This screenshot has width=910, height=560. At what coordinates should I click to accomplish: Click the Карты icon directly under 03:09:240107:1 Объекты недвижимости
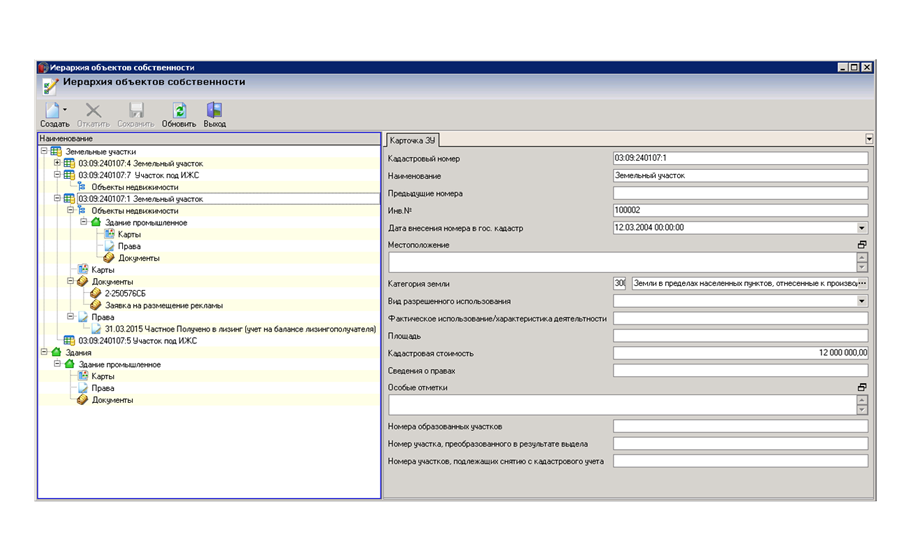tap(83, 269)
